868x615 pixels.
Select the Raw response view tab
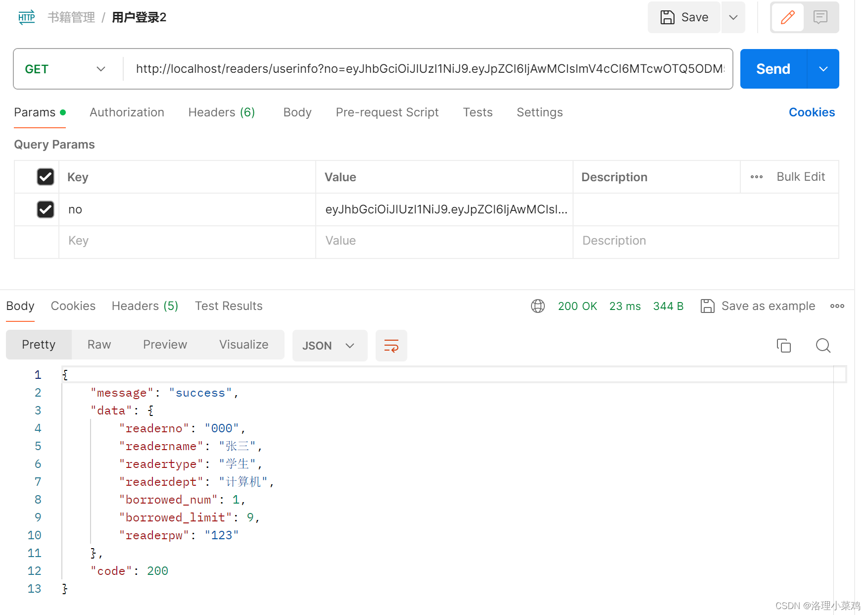click(99, 345)
